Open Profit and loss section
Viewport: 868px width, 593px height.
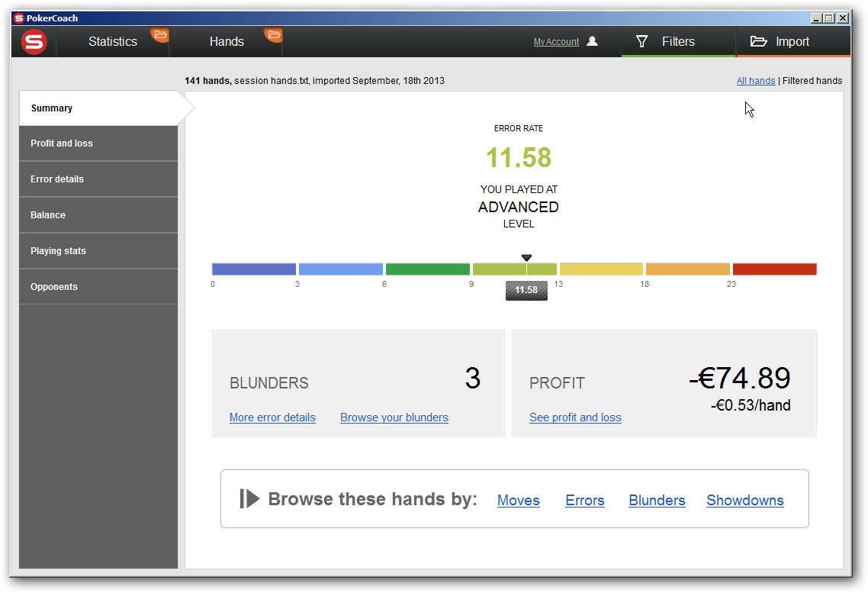tap(98, 143)
